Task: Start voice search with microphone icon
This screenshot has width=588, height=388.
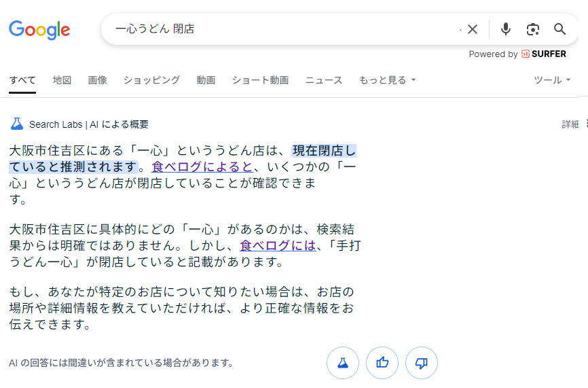Action: (505, 29)
